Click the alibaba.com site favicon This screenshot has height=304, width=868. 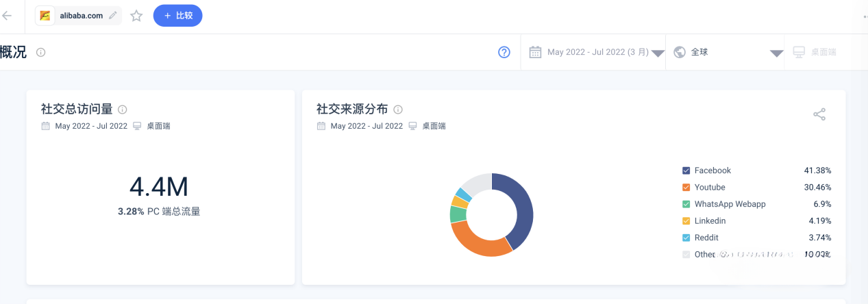[x=45, y=15]
